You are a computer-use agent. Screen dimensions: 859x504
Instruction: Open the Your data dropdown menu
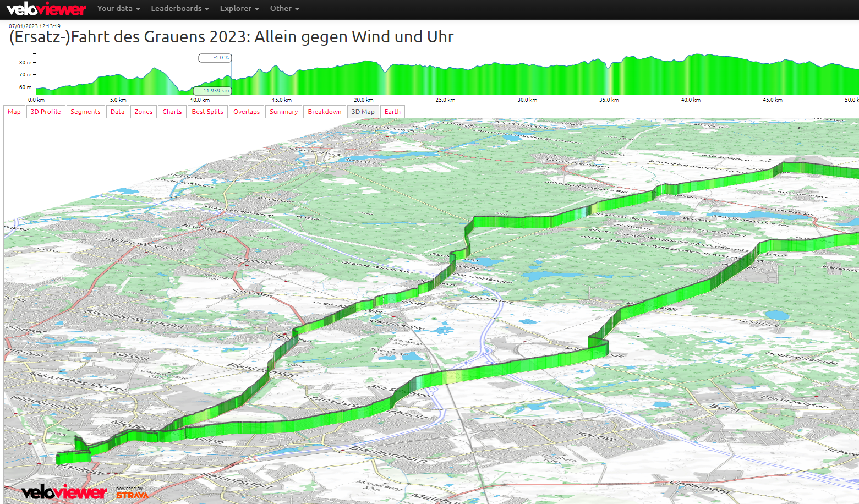[x=118, y=9]
